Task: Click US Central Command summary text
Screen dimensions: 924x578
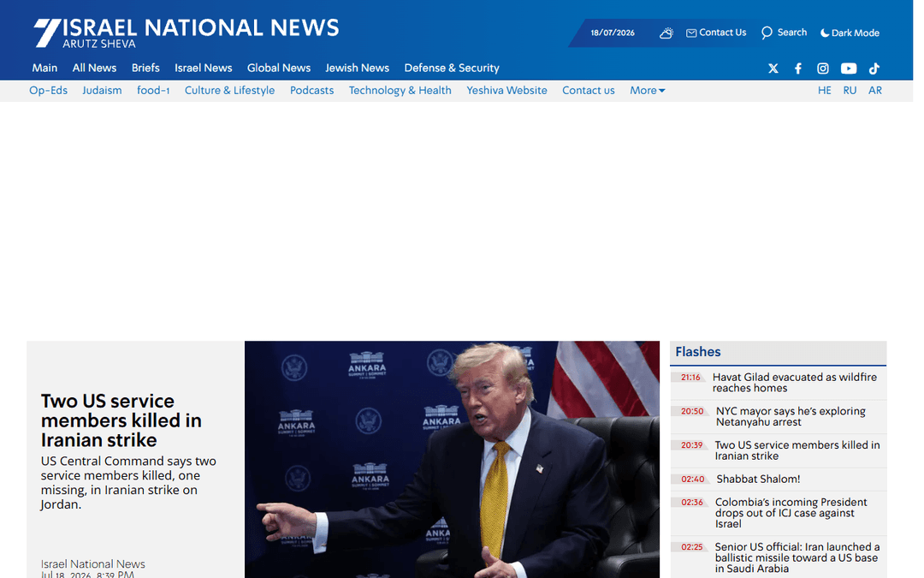Action: coord(128,482)
